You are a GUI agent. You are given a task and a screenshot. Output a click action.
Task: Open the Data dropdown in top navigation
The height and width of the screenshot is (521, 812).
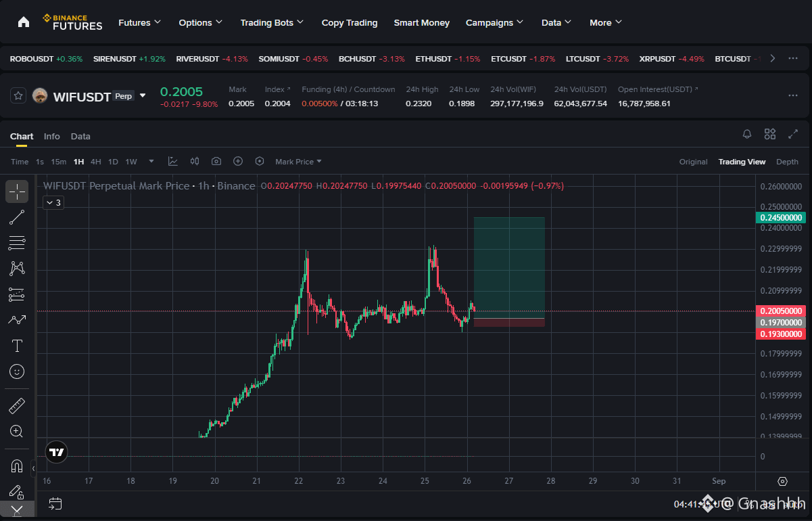[556, 22]
